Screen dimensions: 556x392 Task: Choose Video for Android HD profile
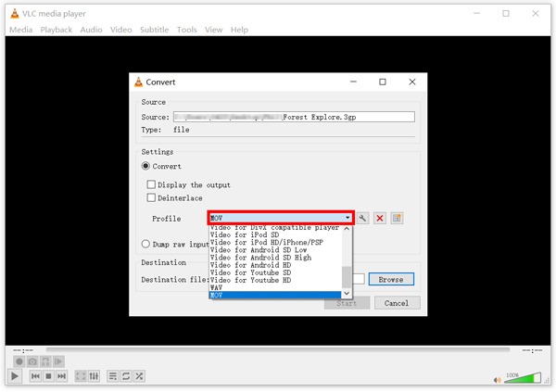(275, 265)
